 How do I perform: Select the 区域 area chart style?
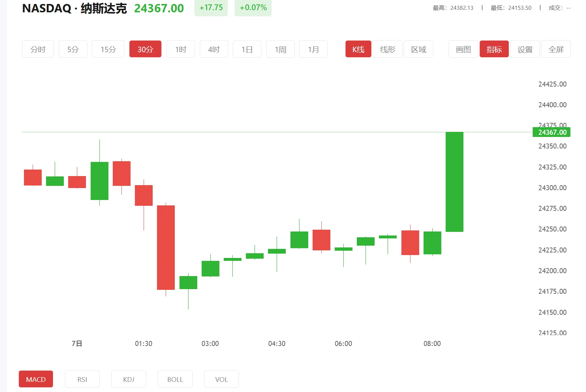coord(418,49)
